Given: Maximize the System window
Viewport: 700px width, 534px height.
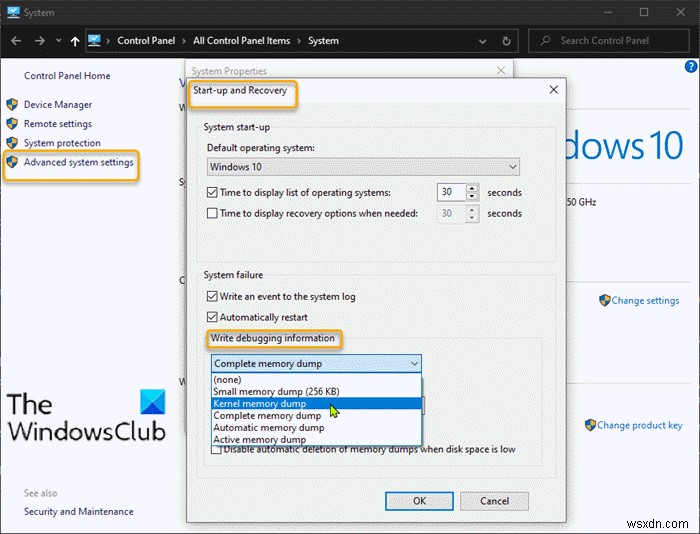Looking at the screenshot, I should (644, 12).
